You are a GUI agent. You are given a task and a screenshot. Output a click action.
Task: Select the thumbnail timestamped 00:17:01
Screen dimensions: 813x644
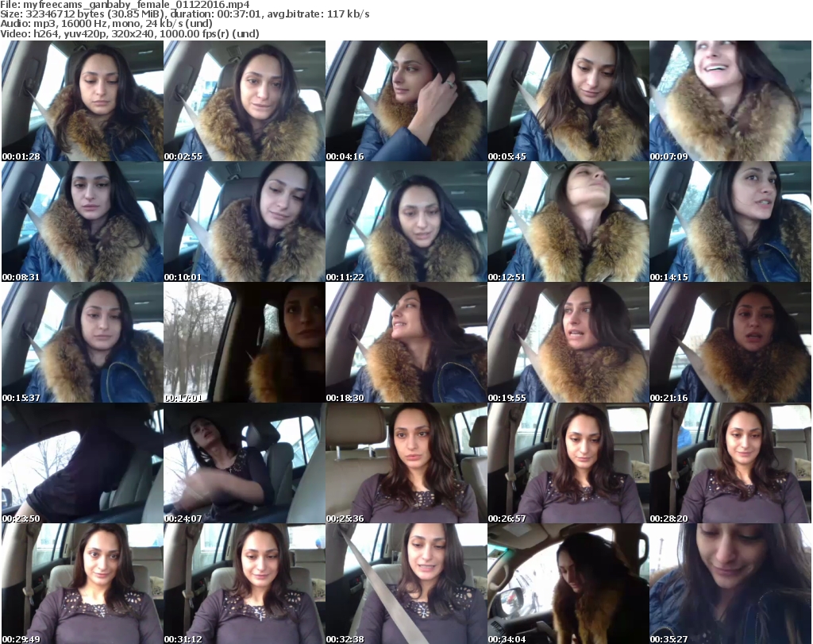[245, 343]
